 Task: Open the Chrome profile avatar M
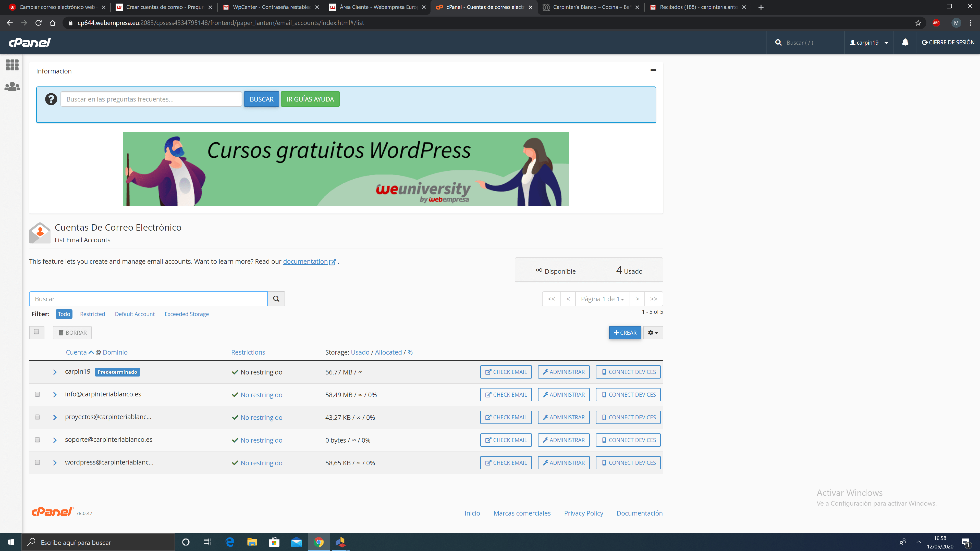[956, 23]
